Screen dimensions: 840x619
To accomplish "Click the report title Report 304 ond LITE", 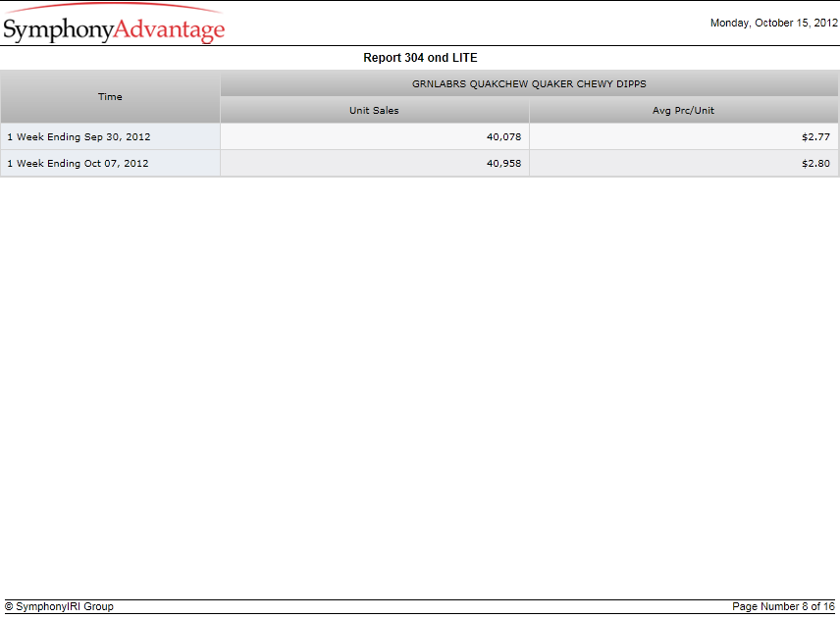I will click(x=420, y=58).
